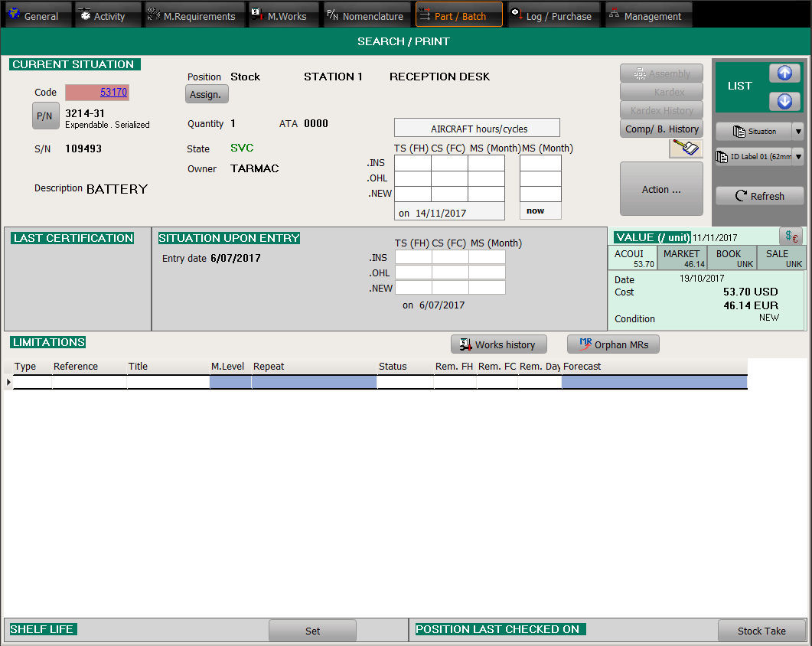Click the 'on 14/11/2017' date field
The image size is (812, 646).
(449, 212)
